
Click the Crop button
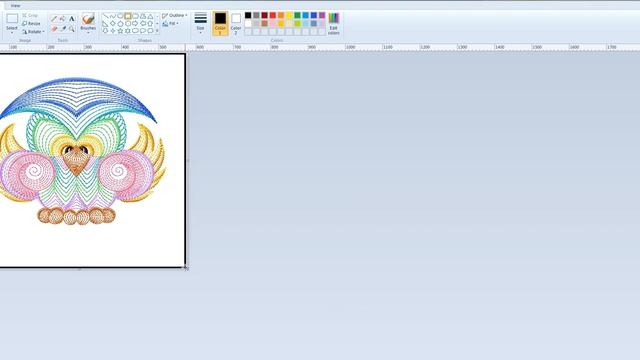tap(30, 16)
